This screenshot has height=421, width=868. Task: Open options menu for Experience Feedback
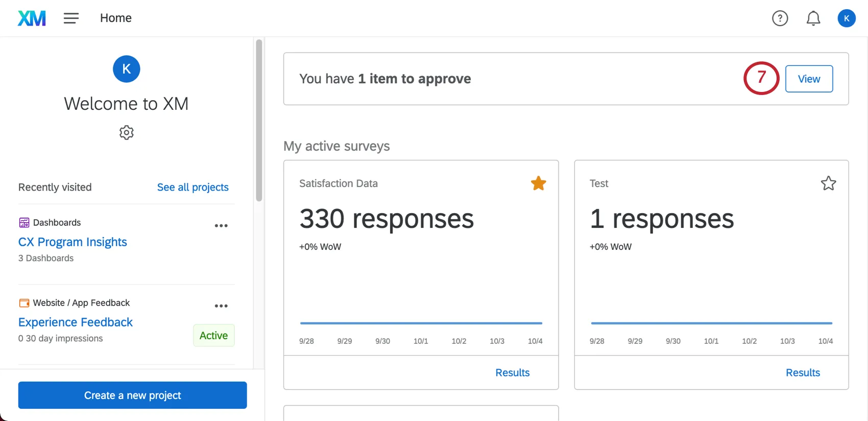(x=221, y=306)
